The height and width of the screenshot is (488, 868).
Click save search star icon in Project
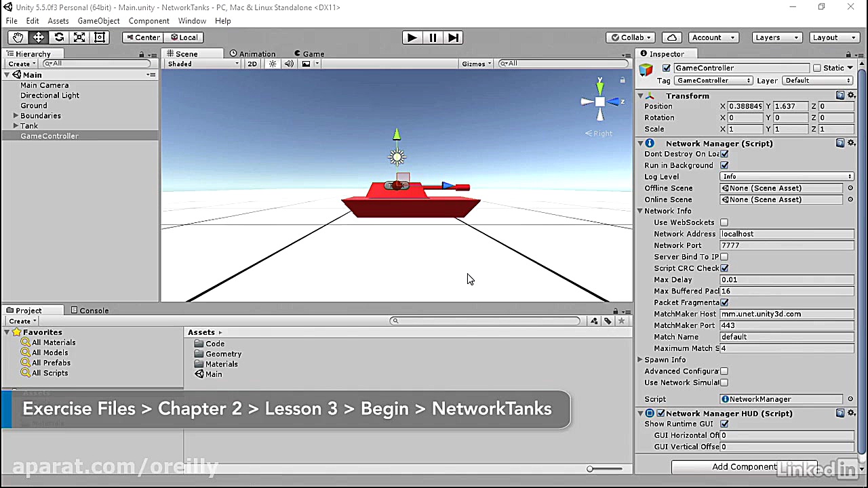click(x=621, y=321)
